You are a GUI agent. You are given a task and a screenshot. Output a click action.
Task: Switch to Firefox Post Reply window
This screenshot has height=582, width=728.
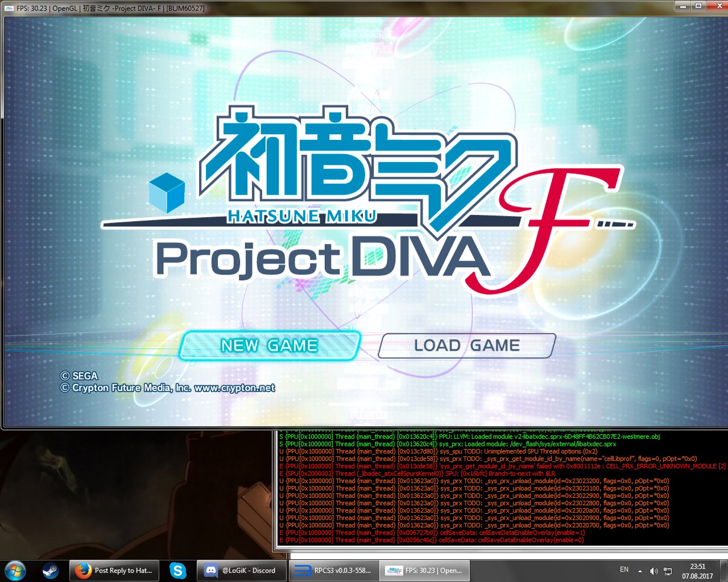click(x=115, y=571)
